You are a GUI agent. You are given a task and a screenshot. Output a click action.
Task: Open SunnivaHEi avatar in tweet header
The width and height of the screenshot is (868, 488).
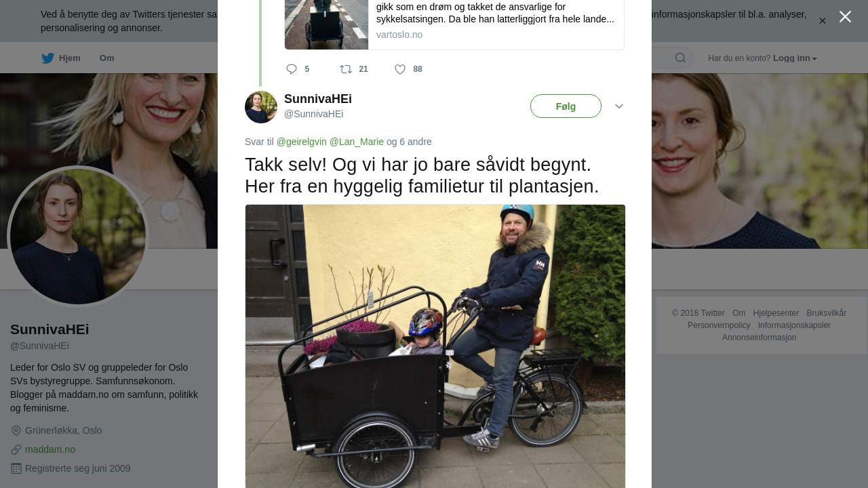tap(261, 107)
